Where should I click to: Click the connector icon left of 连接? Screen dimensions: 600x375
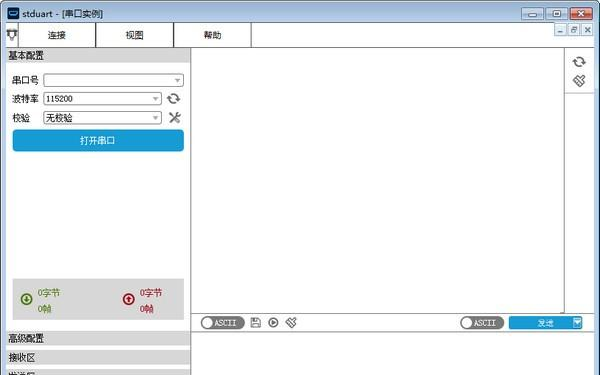(x=12, y=35)
